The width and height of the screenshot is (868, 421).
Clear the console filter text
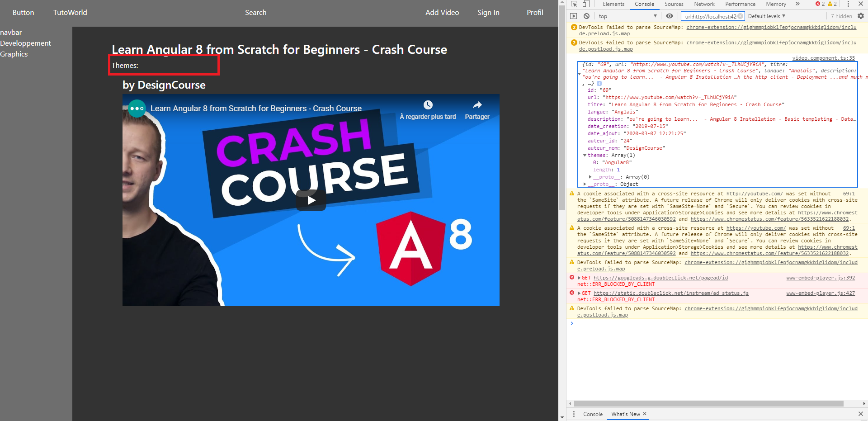point(740,16)
